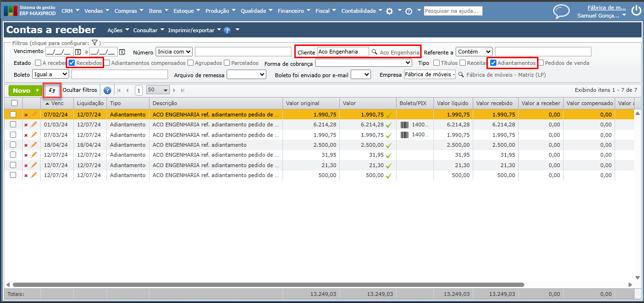Image resolution: width=644 pixels, height=303 pixels.
Task: Click the filter funnel configuration icon
Action: tap(95, 43)
